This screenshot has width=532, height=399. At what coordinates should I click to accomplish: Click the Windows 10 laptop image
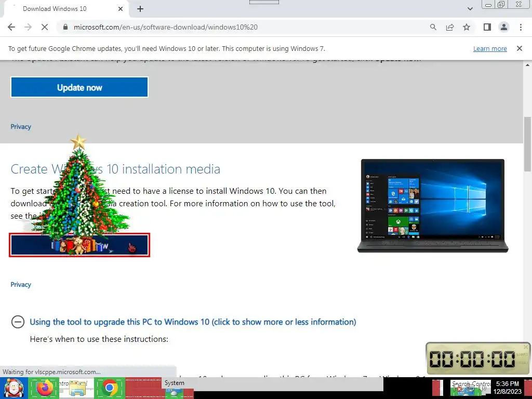pos(433,206)
